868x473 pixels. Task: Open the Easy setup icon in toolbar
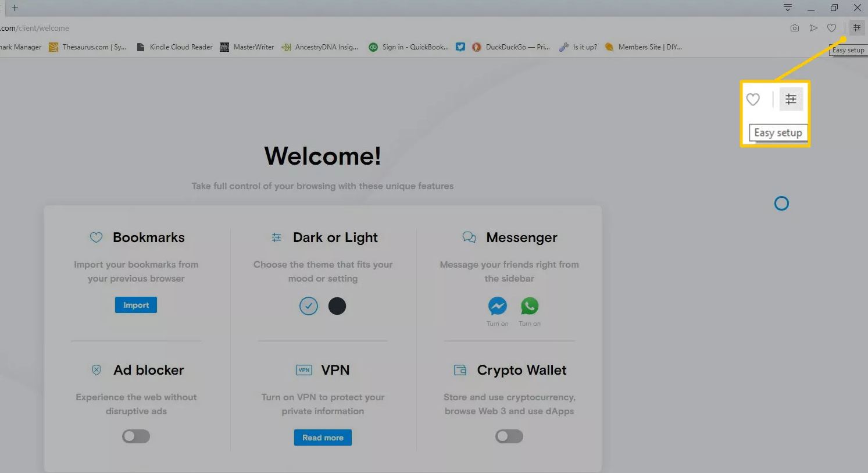[x=856, y=28]
